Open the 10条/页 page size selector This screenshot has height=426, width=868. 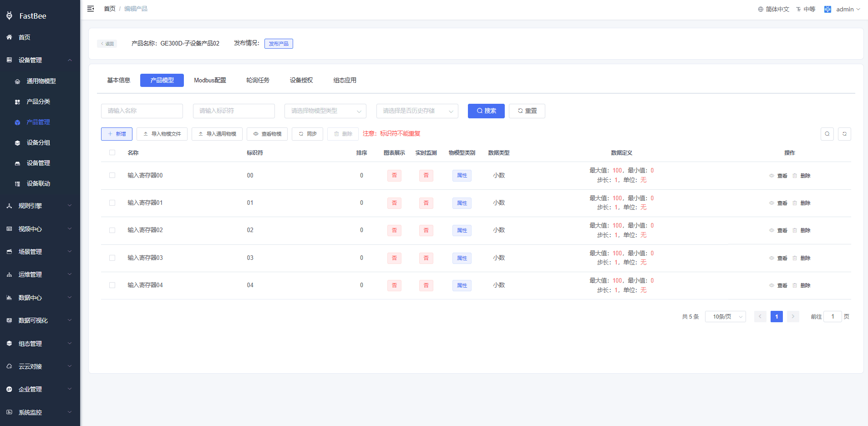[726, 317]
